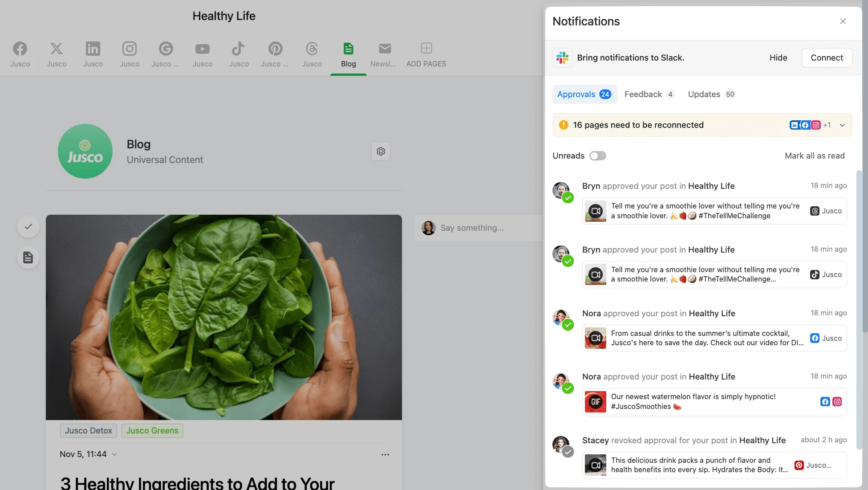868x490 pixels.
Task: Open the post options ellipsis menu
Action: coord(385,455)
